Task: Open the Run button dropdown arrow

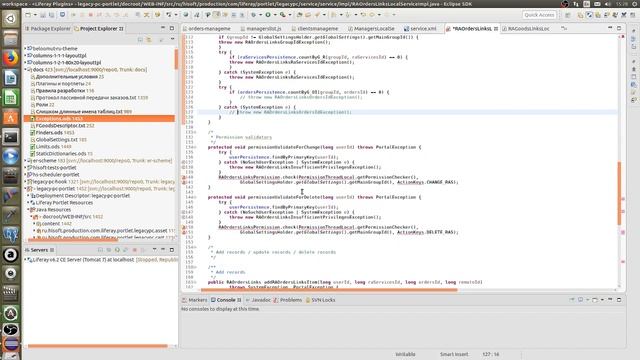Action: [x=275, y=15]
